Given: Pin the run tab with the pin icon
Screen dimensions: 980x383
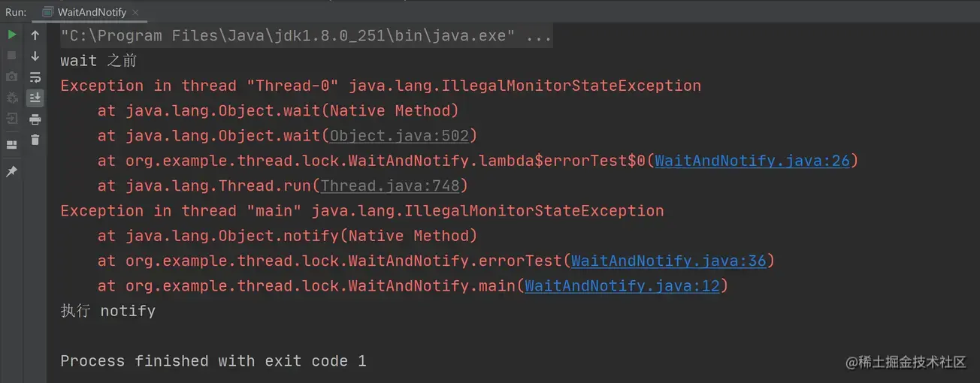Looking at the screenshot, I should click(12, 171).
